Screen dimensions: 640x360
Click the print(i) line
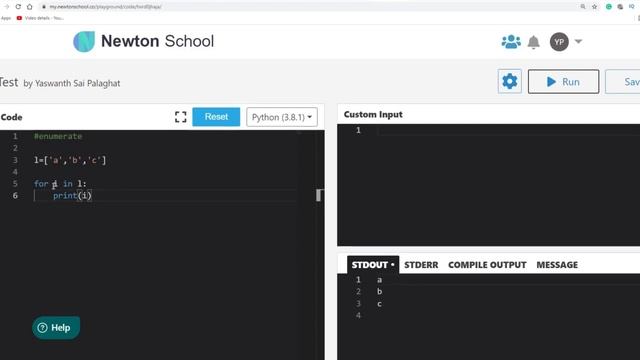[x=72, y=196]
